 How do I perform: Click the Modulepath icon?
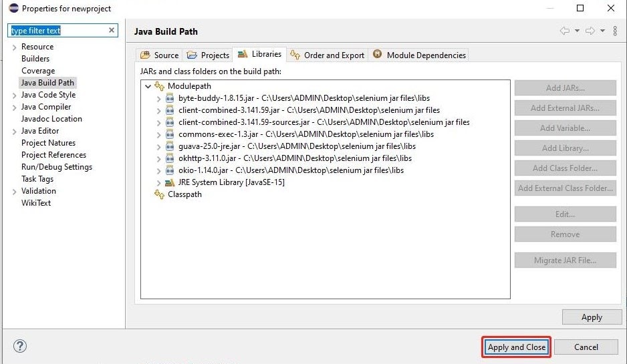(x=159, y=86)
